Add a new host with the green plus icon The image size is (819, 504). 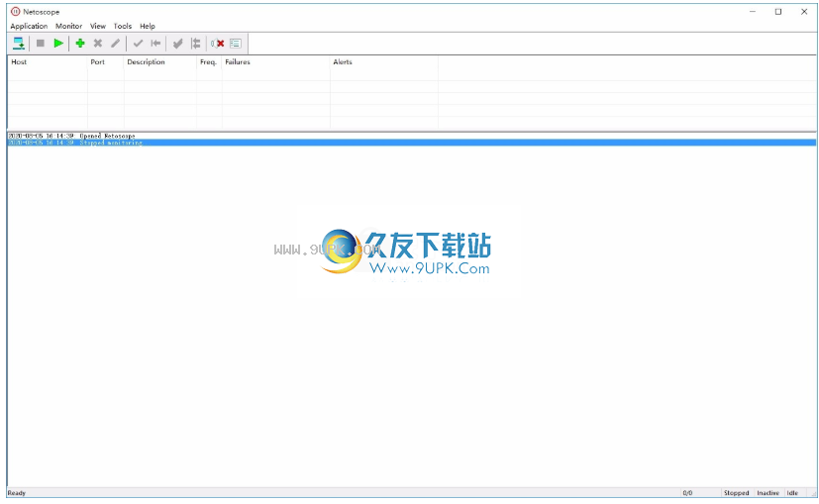[x=80, y=44]
